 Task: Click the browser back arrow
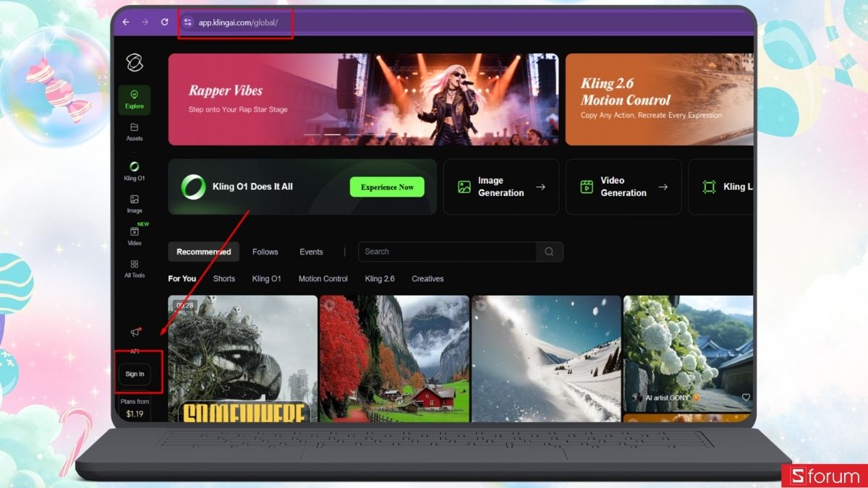(126, 22)
